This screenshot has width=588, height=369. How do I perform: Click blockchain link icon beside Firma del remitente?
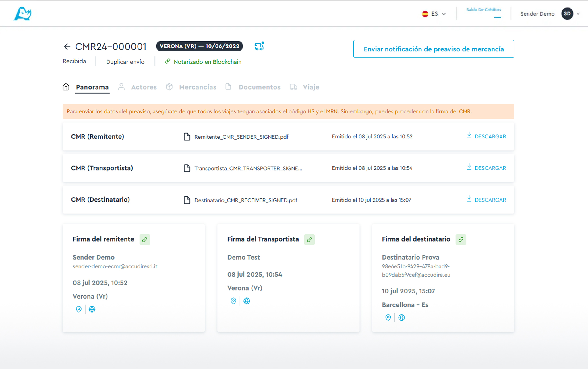click(x=145, y=239)
